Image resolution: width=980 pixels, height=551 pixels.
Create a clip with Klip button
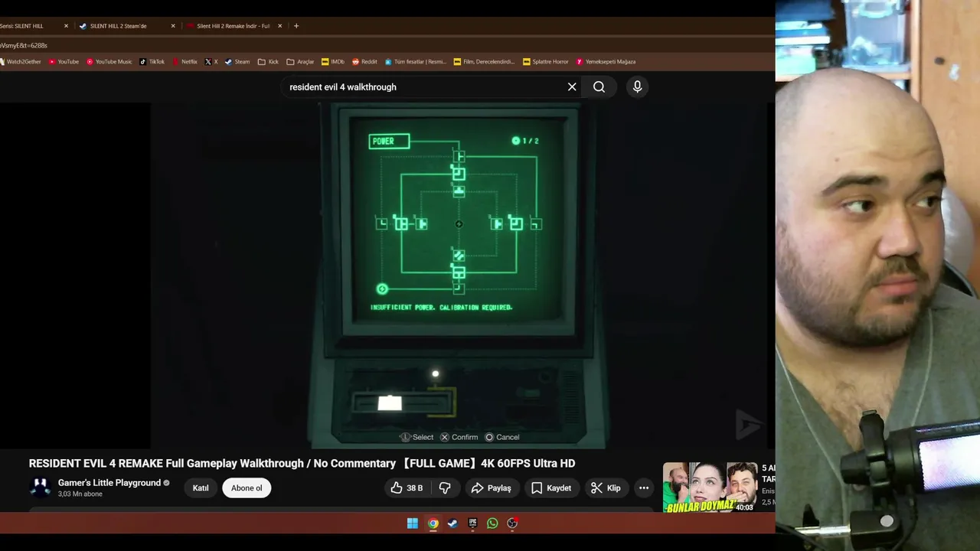(x=606, y=487)
